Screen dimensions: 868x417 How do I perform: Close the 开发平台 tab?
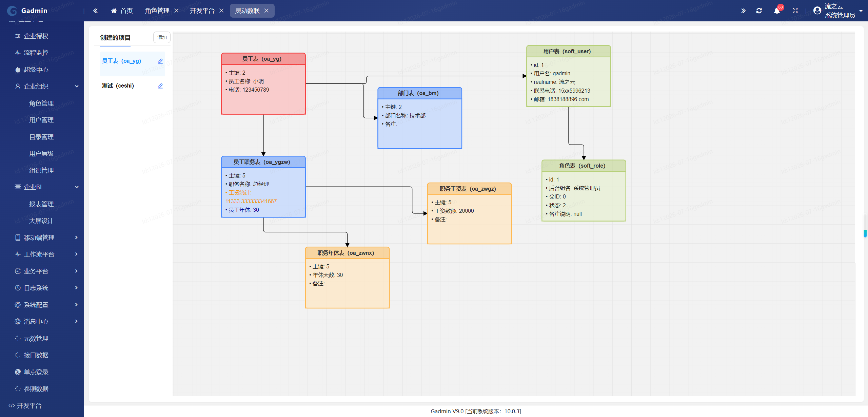click(x=221, y=11)
